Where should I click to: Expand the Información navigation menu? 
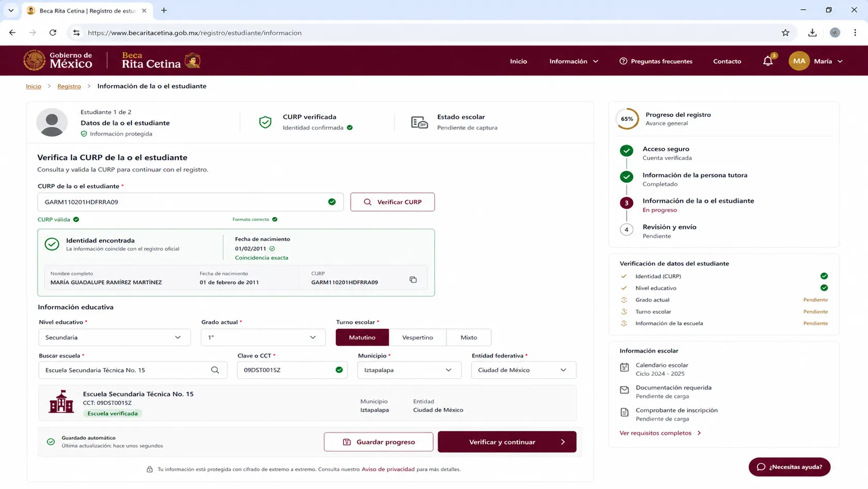[x=574, y=61]
